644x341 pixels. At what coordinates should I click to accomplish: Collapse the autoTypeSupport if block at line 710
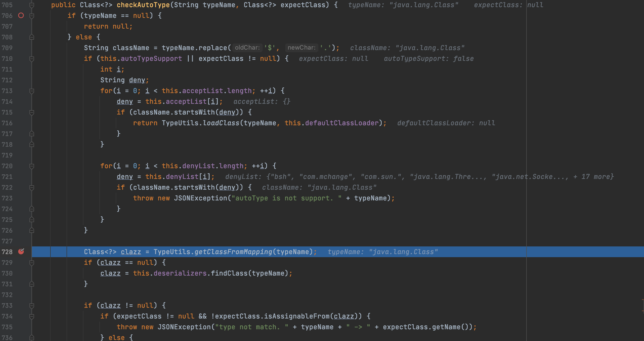(32, 59)
